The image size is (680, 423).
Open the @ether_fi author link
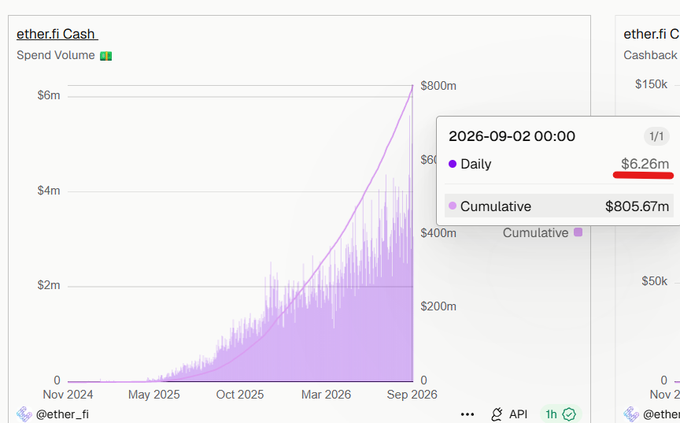point(62,414)
